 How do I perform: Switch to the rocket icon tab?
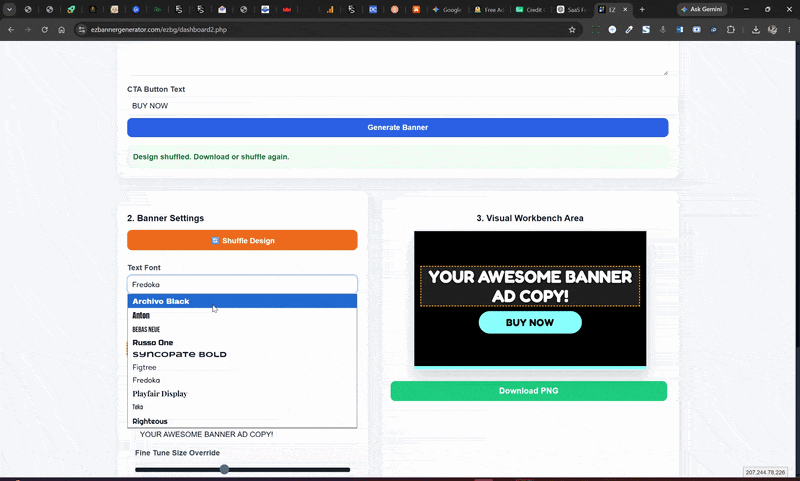[71, 9]
